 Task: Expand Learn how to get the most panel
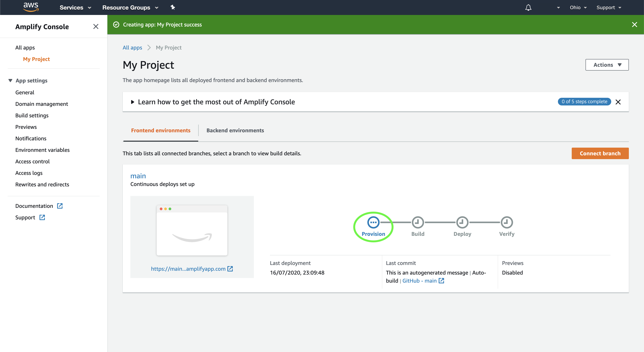tap(133, 102)
